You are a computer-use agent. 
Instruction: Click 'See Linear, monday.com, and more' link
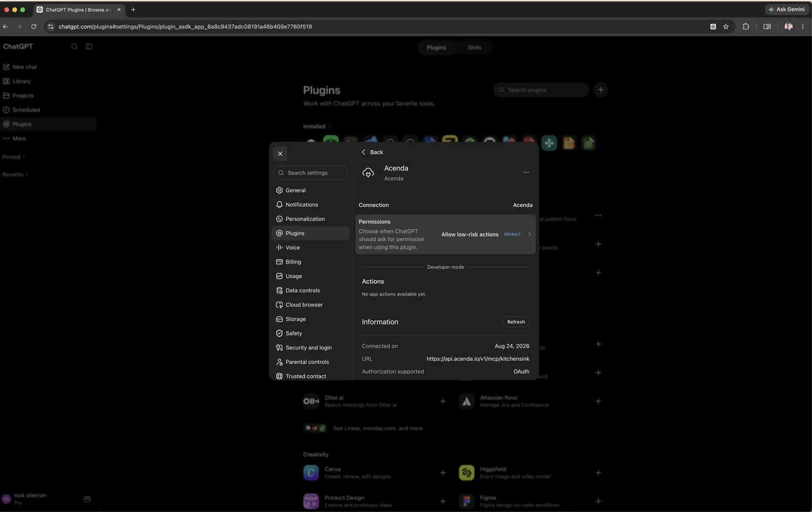click(378, 428)
